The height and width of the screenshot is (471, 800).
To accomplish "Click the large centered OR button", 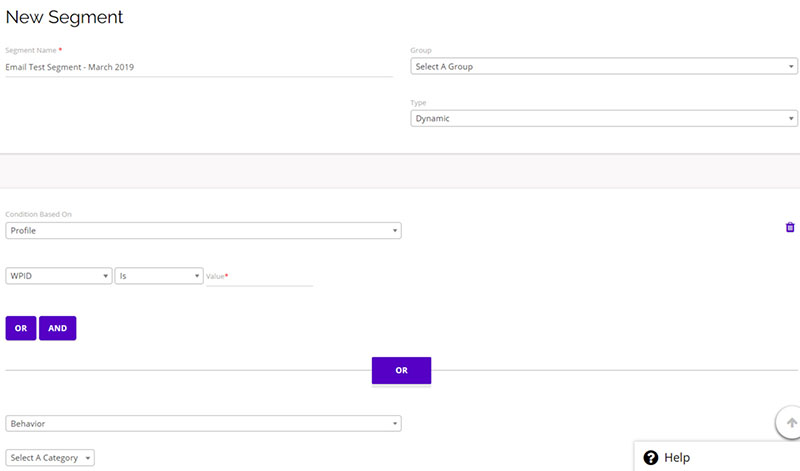I will [402, 370].
